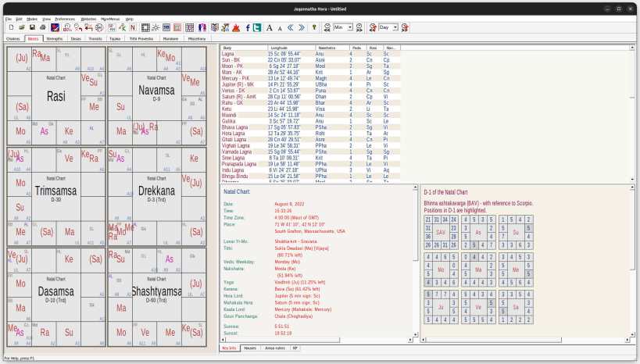Print the chart with printer icon
The width and height of the screenshot is (640, 364).
[x=43, y=28]
